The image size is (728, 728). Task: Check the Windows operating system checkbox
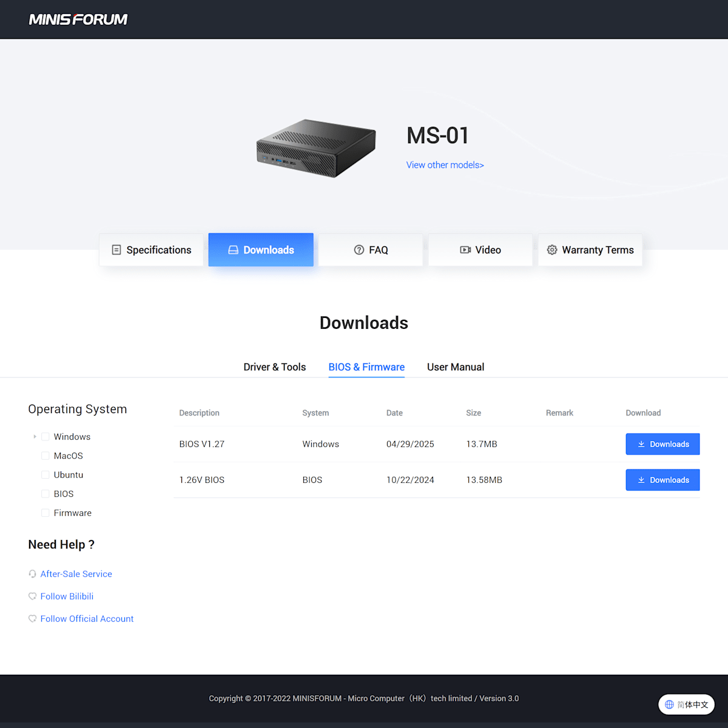tap(45, 437)
